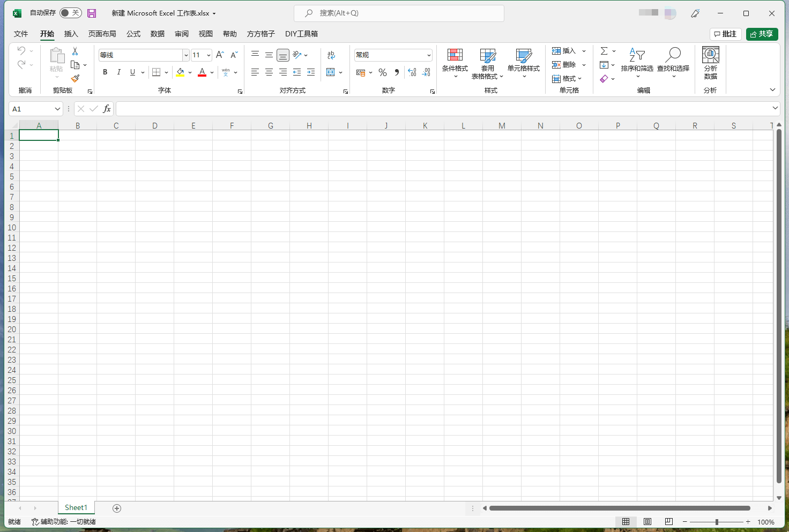The width and height of the screenshot is (789, 532).
Task: Open the Format (格式) cells menu
Action: pos(567,79)
